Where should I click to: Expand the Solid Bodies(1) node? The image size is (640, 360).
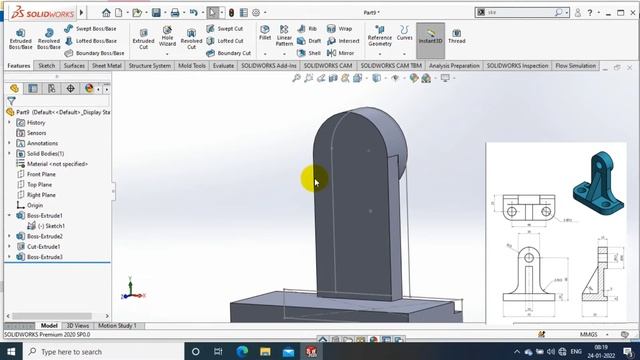pos(9,153)
